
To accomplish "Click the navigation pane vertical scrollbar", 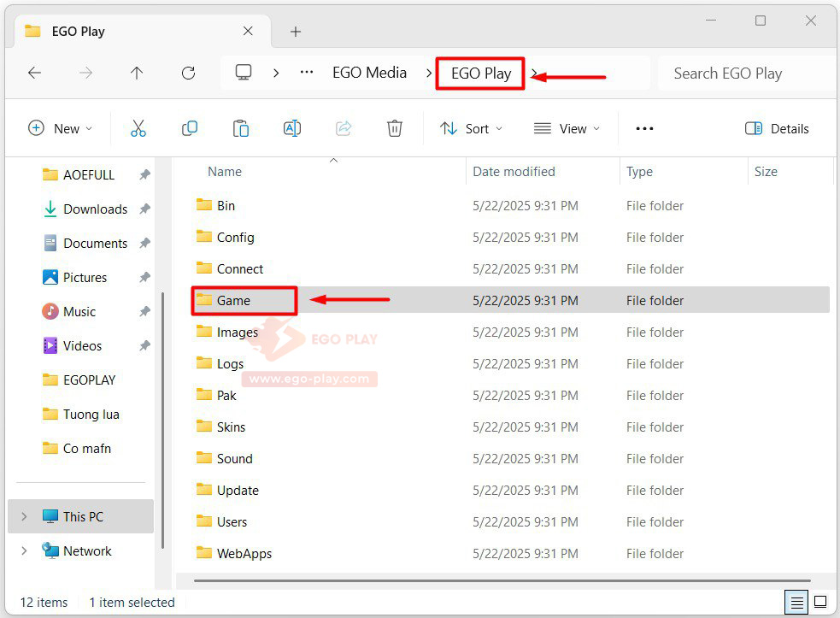I will coord(162,421).
